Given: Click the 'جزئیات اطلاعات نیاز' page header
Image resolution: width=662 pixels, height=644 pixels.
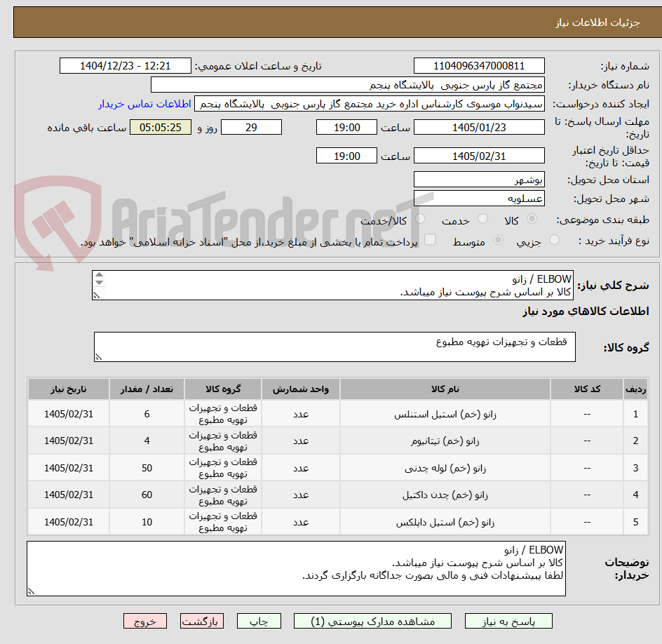Looking at the screenshot, I should 597,22.
